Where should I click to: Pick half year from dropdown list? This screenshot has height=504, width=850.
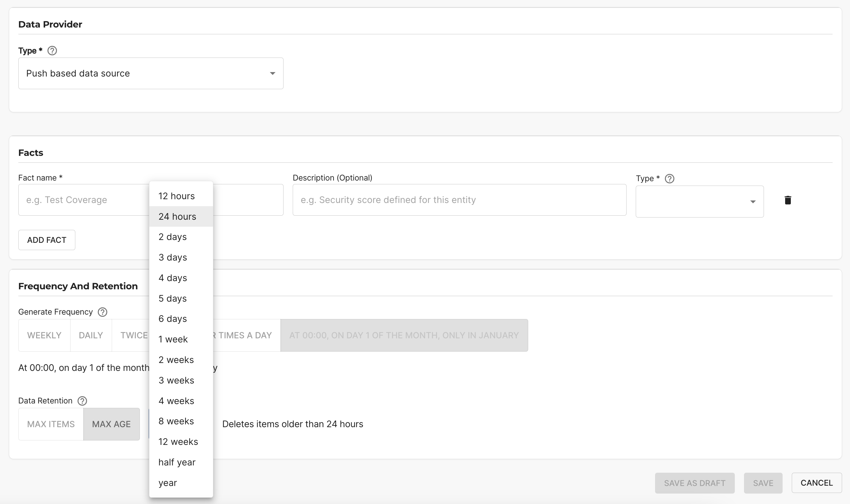click(177, 462)
